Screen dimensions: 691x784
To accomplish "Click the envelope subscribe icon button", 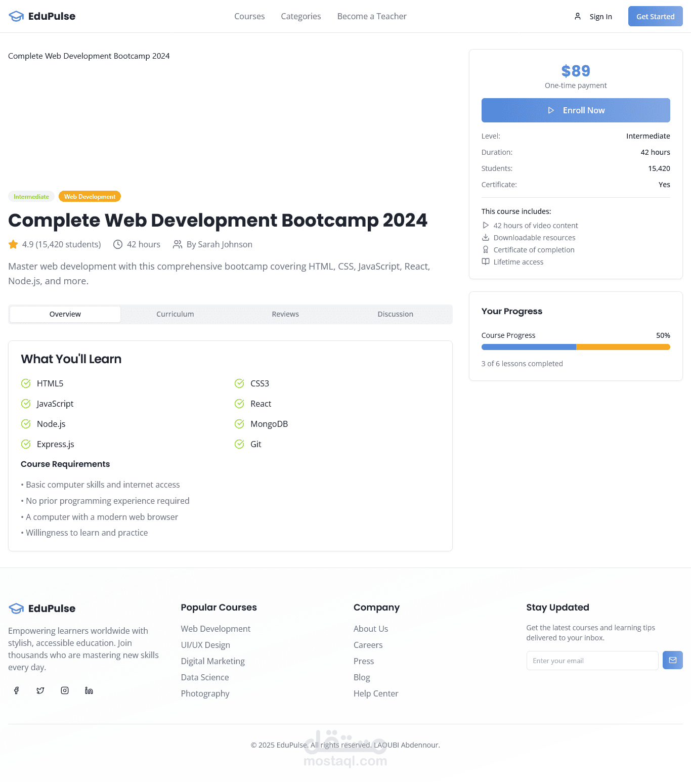I will click(672, 660).
